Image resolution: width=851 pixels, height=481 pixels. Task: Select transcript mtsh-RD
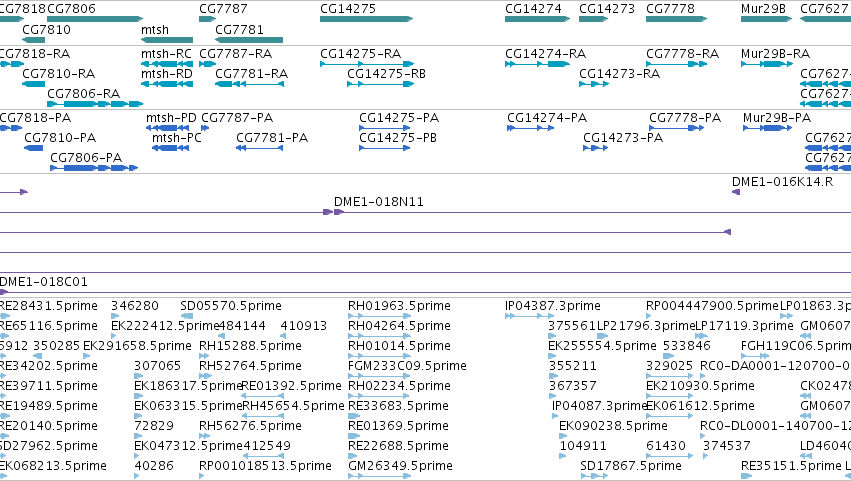point(167,84)
